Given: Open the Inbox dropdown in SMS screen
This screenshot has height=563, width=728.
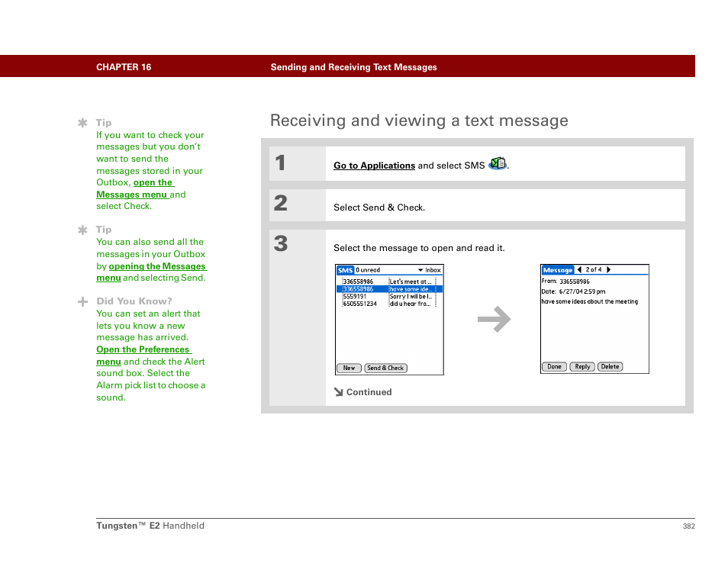Looking at the screenshot, I should tap(429, 269).
